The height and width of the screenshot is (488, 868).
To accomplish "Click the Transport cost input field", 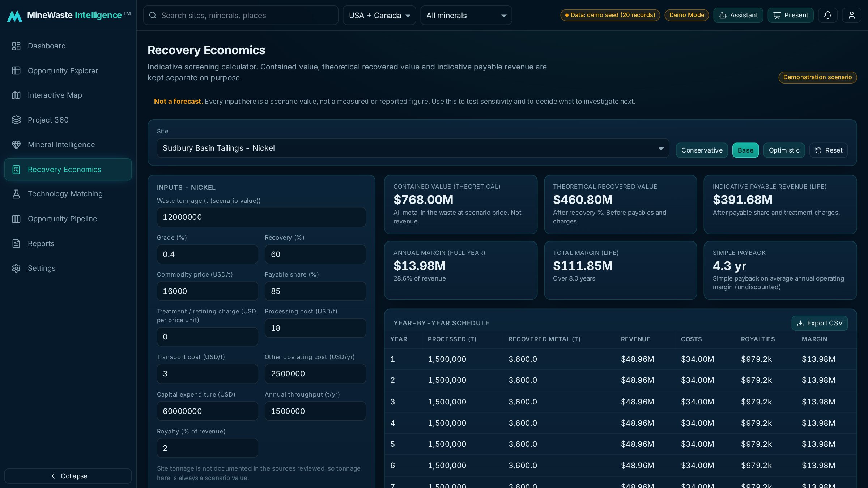I will click(207, 373).
